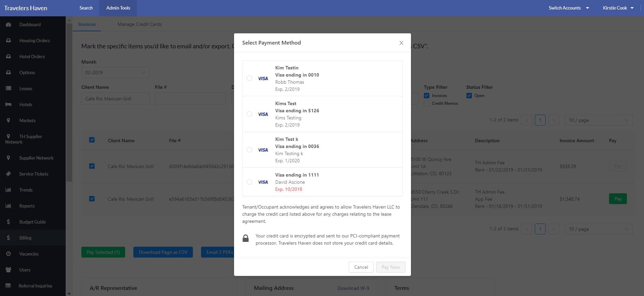Click the Trends chart icon
644x296 pixels.
tap(9, 190)
